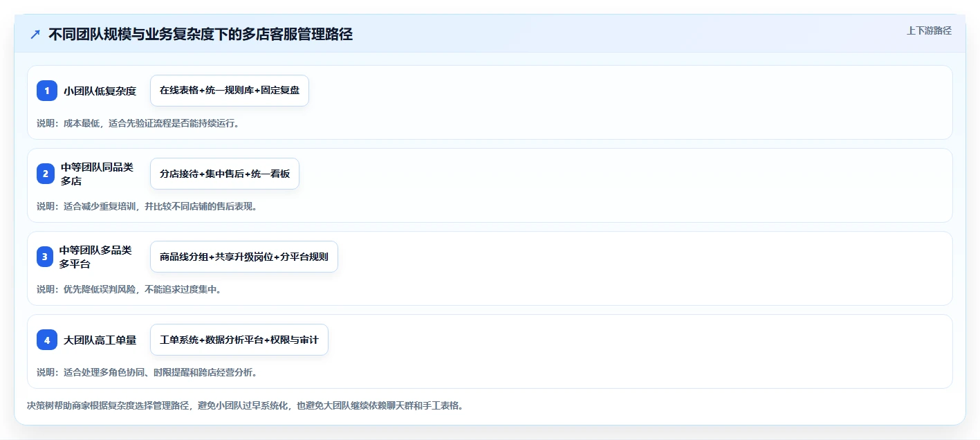Select the 在线表格+统一规则库+固定复盘 chip
This screenshot has height=440, width=980.
[230, 91]
